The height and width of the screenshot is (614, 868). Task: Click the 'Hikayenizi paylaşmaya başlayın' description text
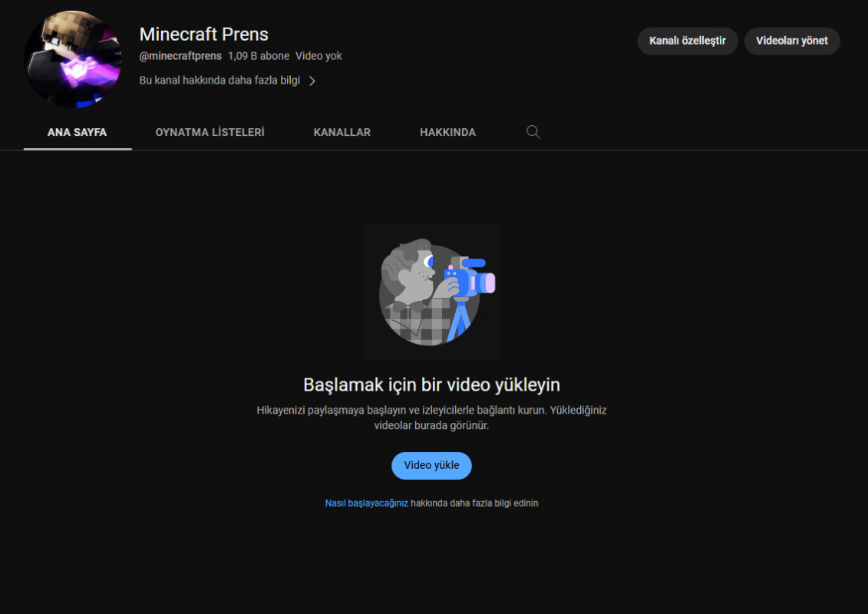432,418
